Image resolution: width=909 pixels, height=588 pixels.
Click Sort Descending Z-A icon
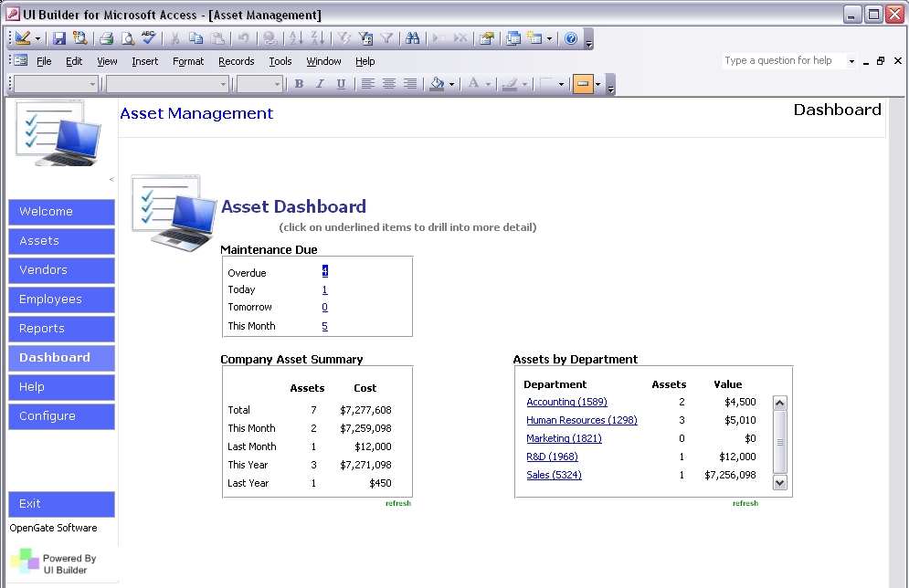coord(317,38)
